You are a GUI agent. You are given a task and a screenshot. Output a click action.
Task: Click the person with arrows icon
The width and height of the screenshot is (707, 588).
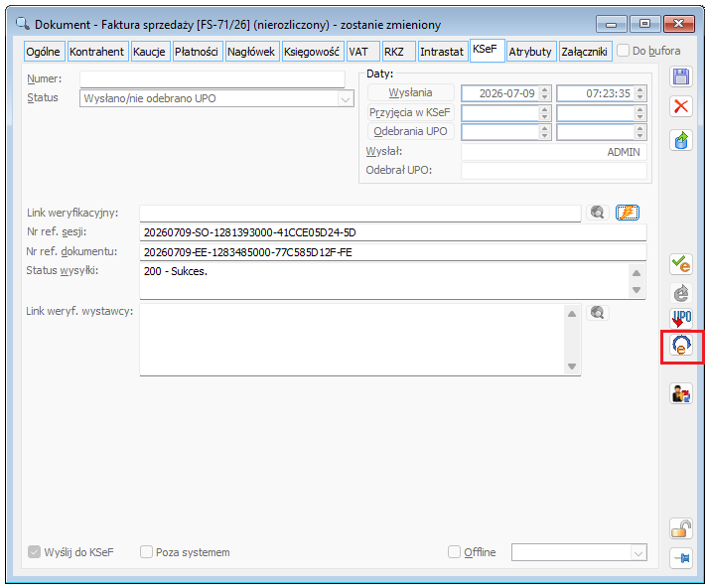[x=681, y=393]
